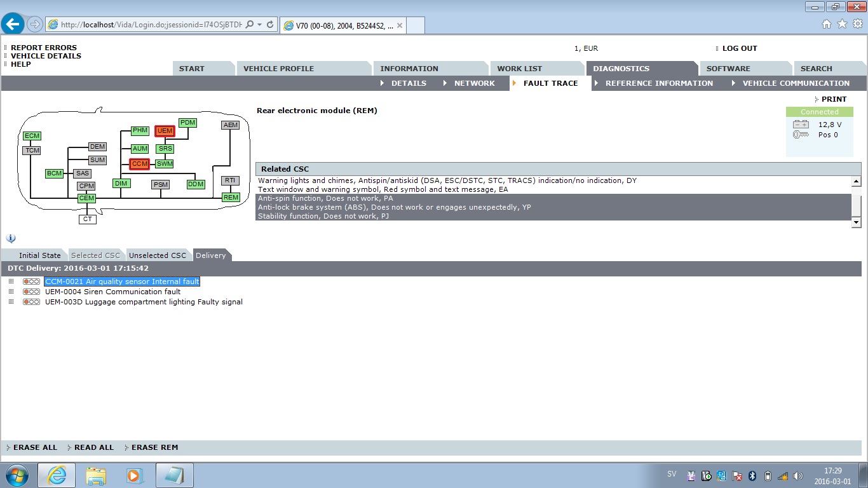
Task: Click the UEM module in network diagram
Action: click(165, 131)
